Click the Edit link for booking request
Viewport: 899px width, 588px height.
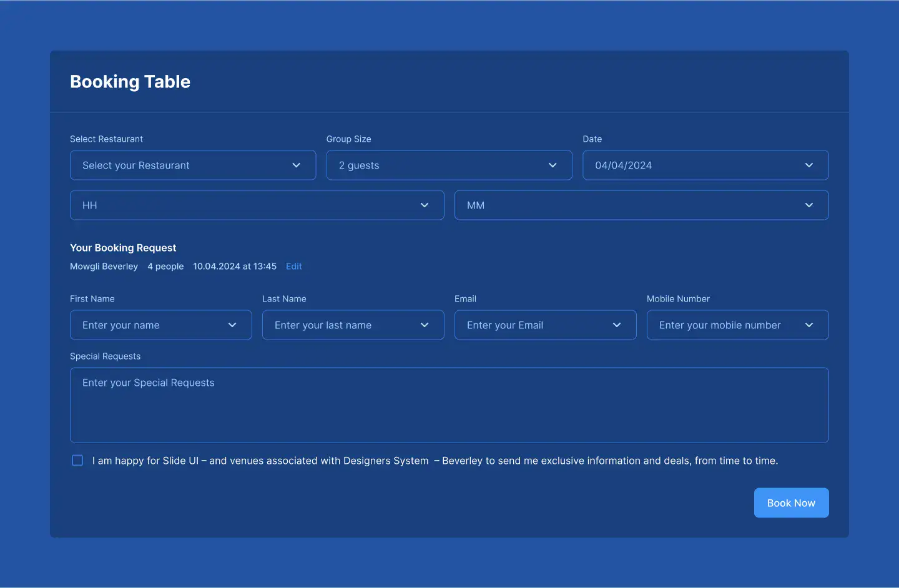click(x=294, y=267)
